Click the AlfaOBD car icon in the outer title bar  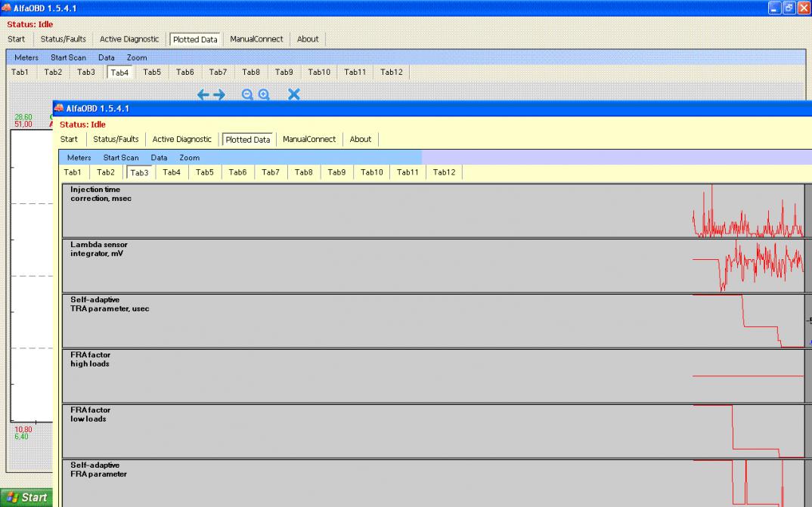(x=7, y=8)
